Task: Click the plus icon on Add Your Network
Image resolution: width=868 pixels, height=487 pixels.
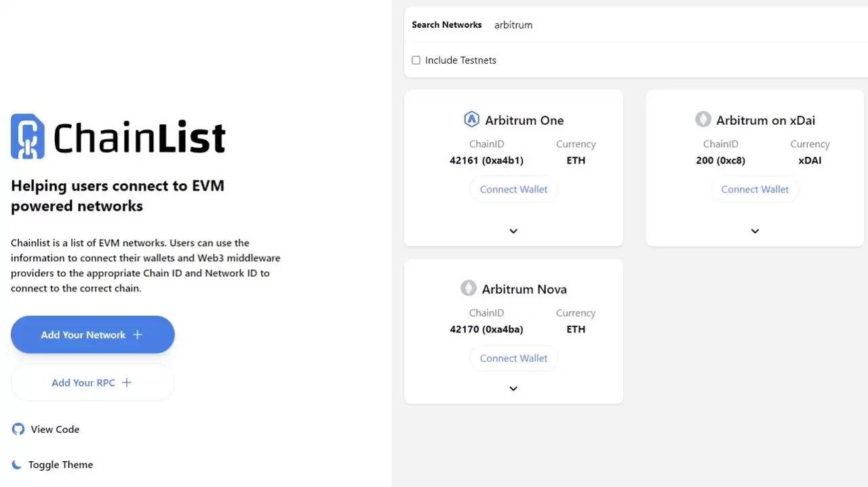Action: coord(138,334)
